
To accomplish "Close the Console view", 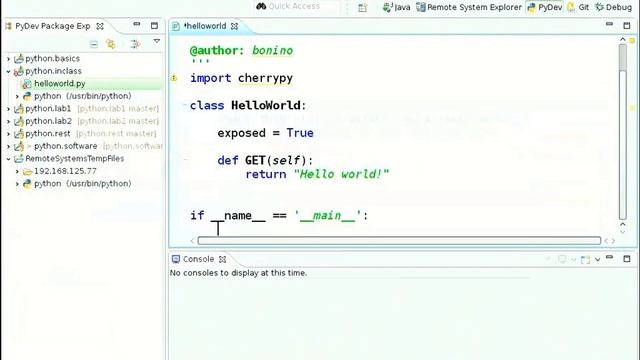I will tap(222, 260).
